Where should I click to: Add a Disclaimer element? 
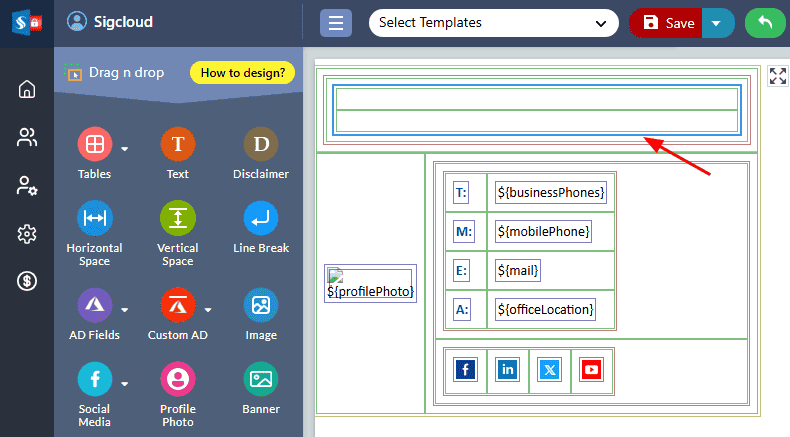coord(260,145)
